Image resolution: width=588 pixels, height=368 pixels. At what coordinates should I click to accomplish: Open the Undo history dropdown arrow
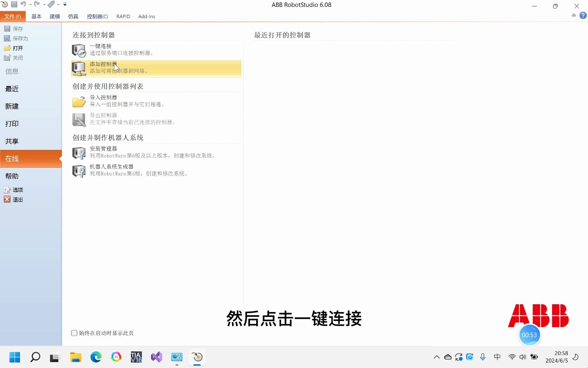(30, 5)
